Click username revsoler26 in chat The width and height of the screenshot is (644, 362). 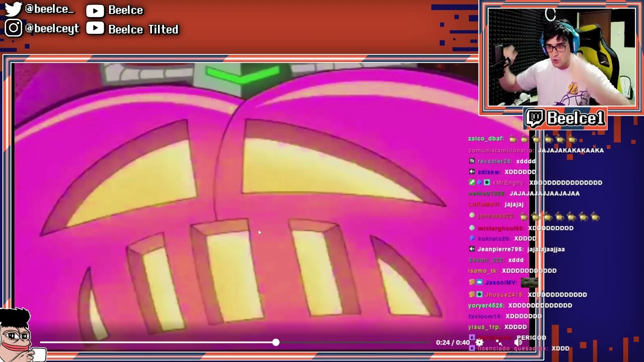tap(495, 161)
